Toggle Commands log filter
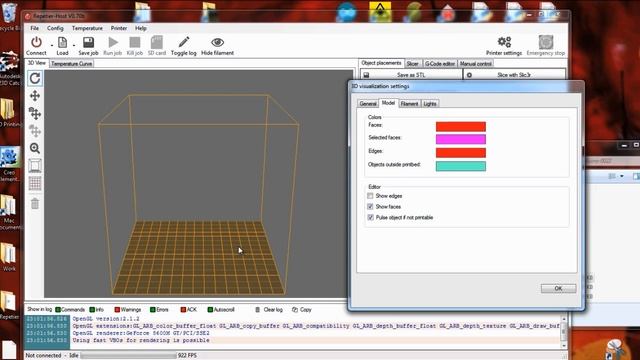This screenshot has height=360, width=640. click(x=70, y=310)
